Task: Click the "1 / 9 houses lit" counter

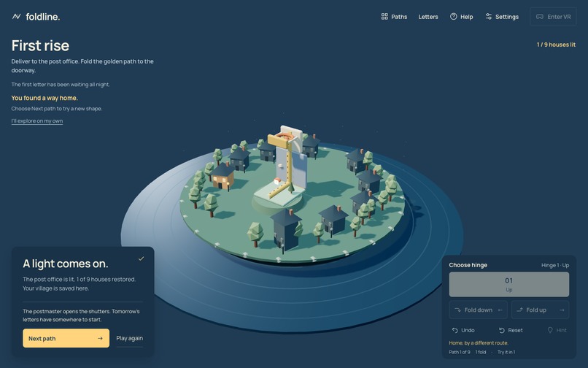Action: click(556, 45)
